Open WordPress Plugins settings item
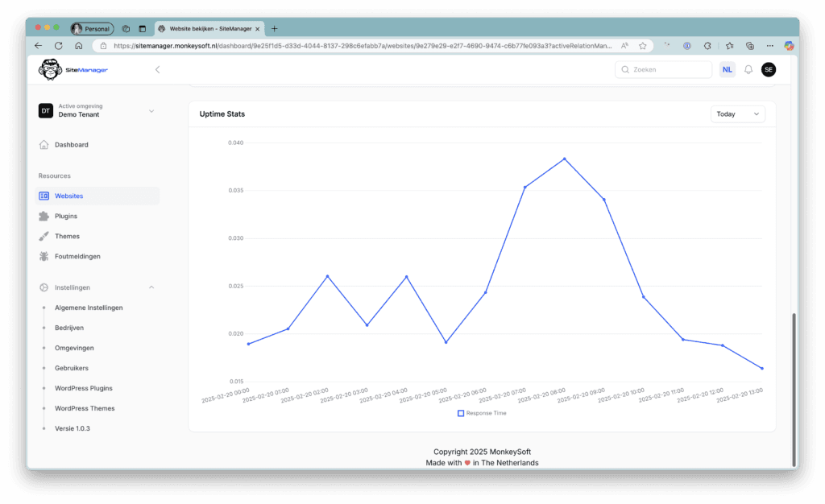Viewport: 825px width, 504px height. (x=84, y=388)
